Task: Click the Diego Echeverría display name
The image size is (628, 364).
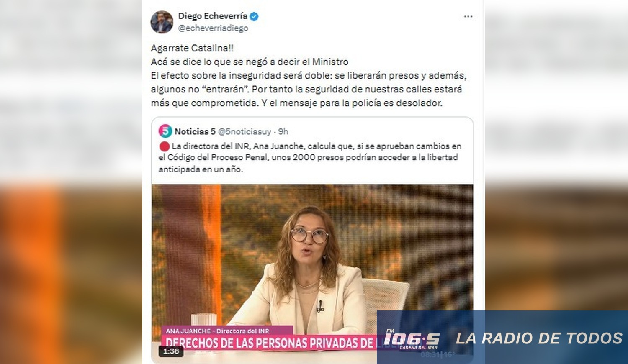Action: point(213,16)
